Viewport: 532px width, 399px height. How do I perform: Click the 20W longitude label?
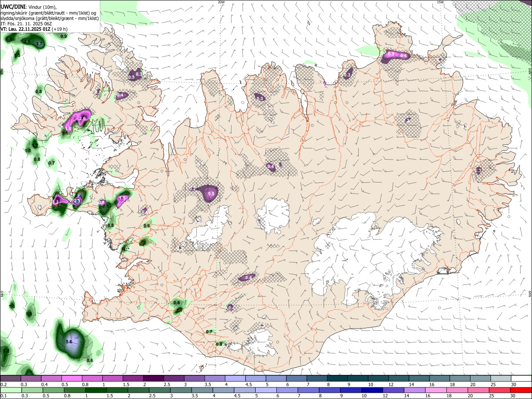click(221, 2)
